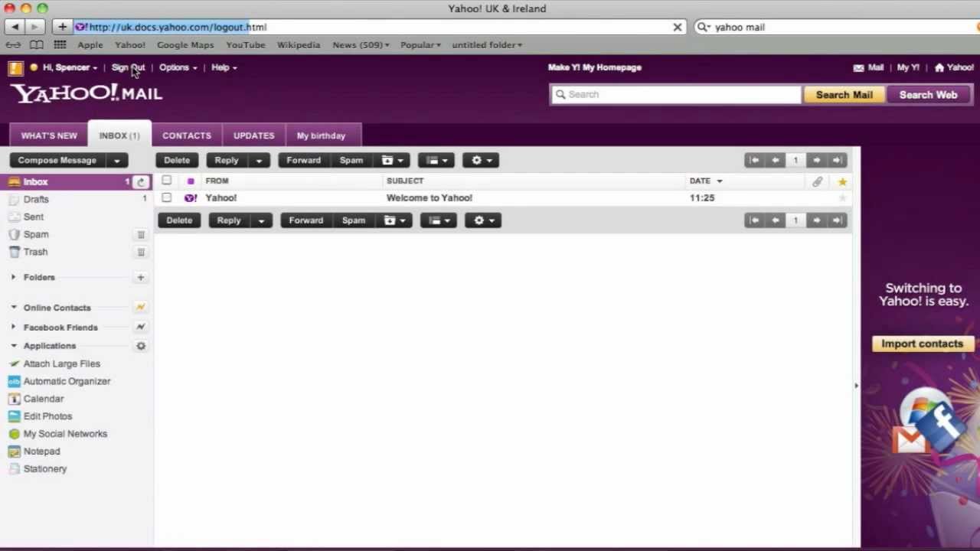Click the Safari forward arrow button

tap(34, 27)
